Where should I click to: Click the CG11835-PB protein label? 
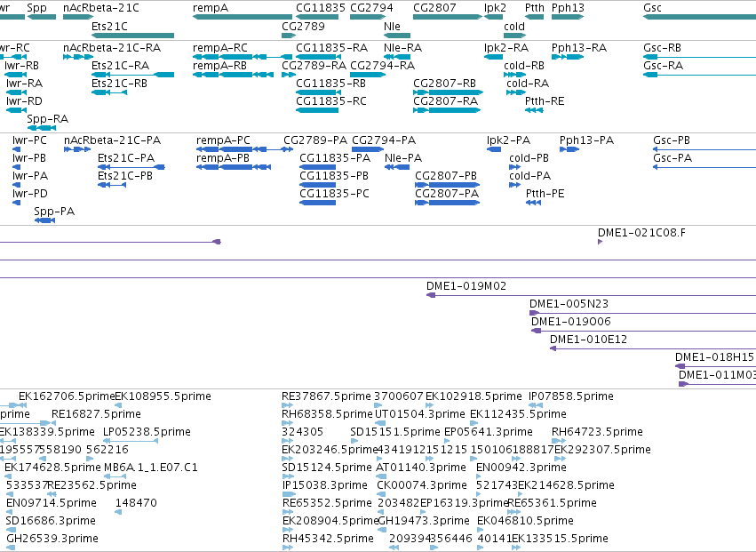tap(334, 176)
